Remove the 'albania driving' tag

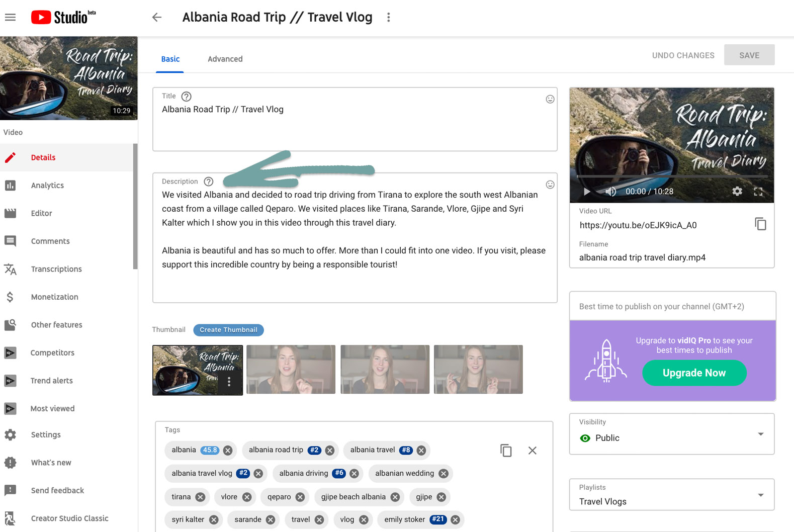click(354, 474)
